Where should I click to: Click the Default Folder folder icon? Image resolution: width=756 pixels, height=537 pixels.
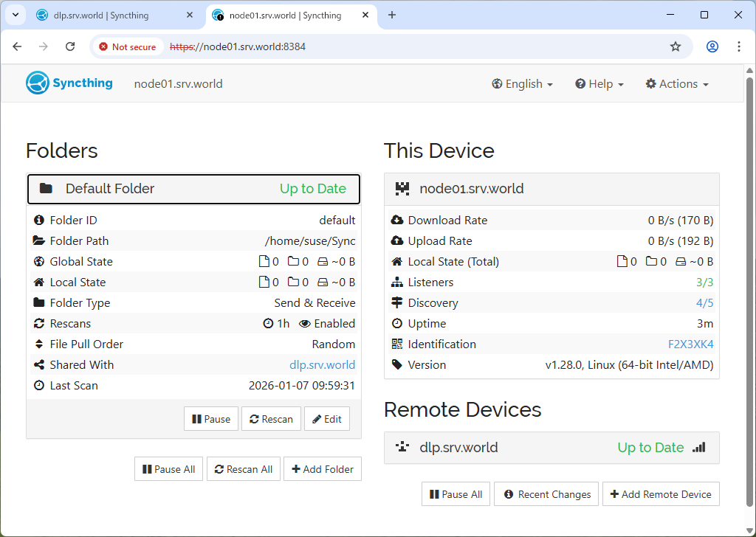click(46, 189)
